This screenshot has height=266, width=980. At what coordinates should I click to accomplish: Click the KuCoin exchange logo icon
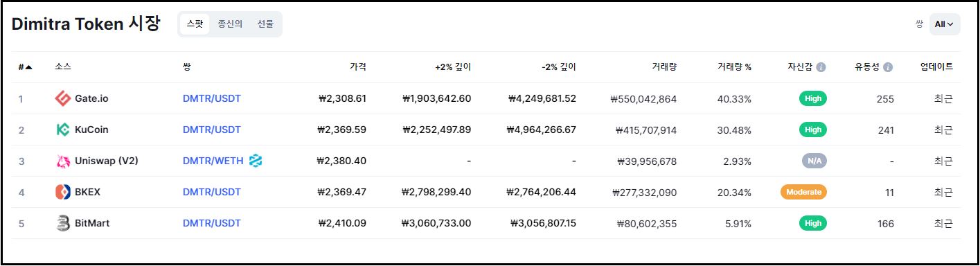click(63, 130)
